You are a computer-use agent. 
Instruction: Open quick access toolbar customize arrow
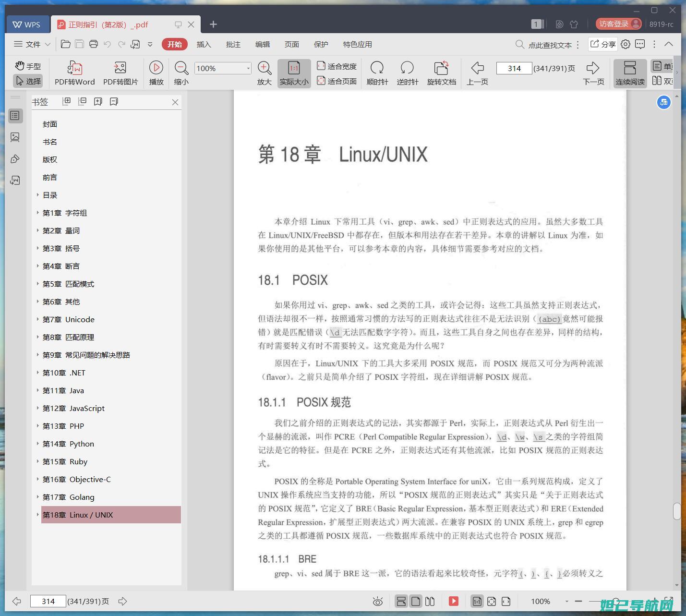pyautogui.click(x=150, y=44)
